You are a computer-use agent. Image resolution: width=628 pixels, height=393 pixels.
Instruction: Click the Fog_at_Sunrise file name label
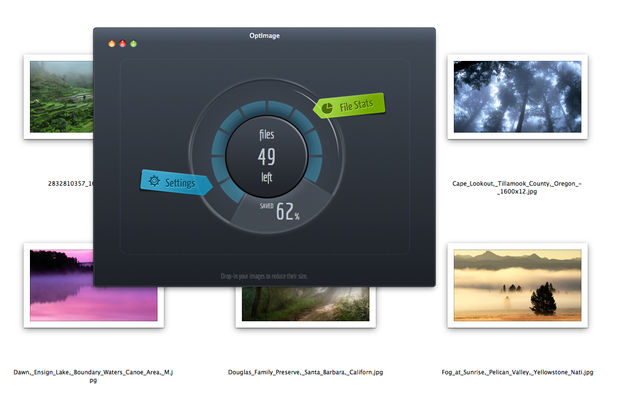click(517, 372)
